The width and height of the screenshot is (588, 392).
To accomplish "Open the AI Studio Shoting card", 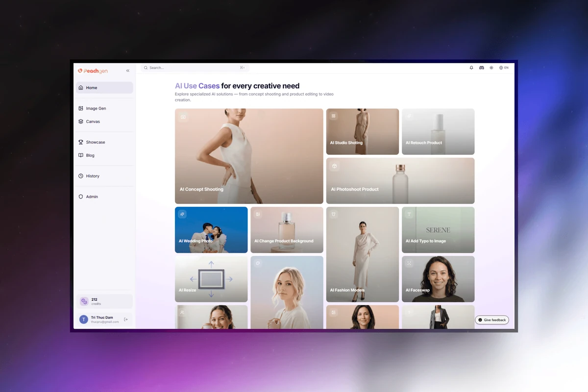I will point(363,132).
